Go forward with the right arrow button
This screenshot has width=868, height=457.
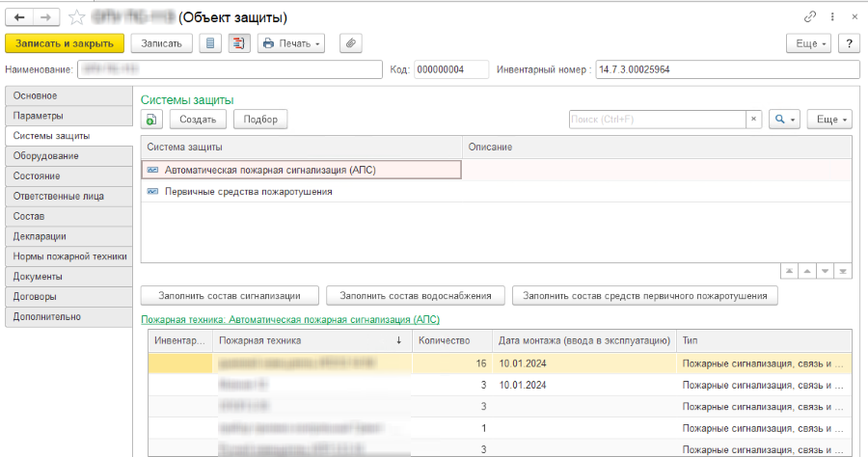pyautogui.click(x=46, y=17)
